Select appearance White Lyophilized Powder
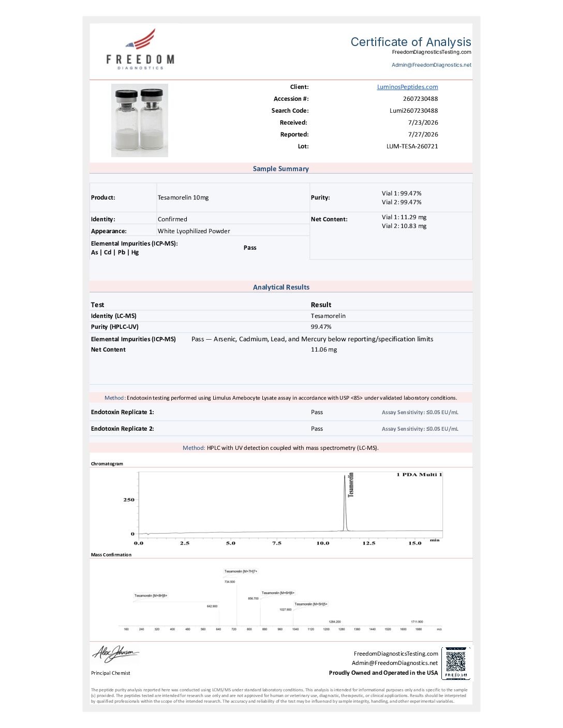This screenshot has height=728, width=563. pyautogui.click(x=194, y=231)
